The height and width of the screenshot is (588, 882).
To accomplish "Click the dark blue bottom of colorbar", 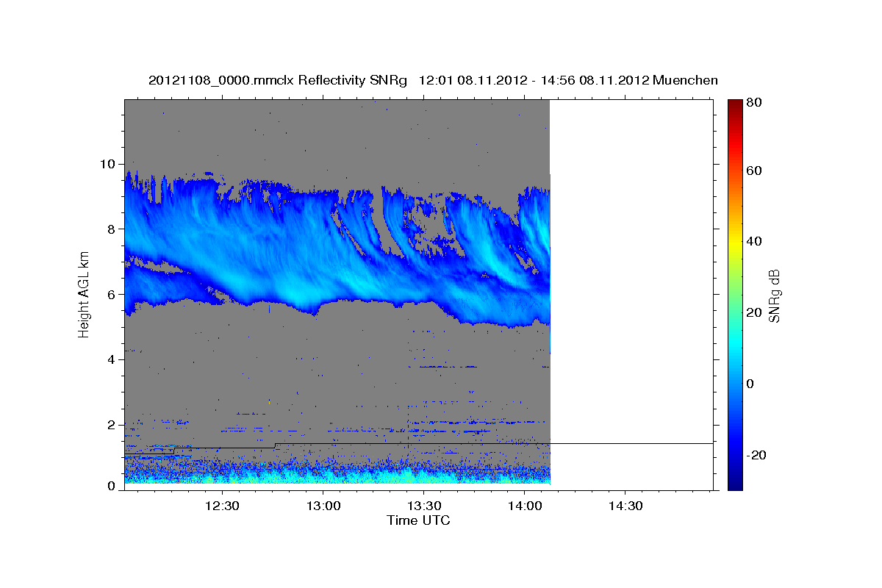I will click(735, 478).
